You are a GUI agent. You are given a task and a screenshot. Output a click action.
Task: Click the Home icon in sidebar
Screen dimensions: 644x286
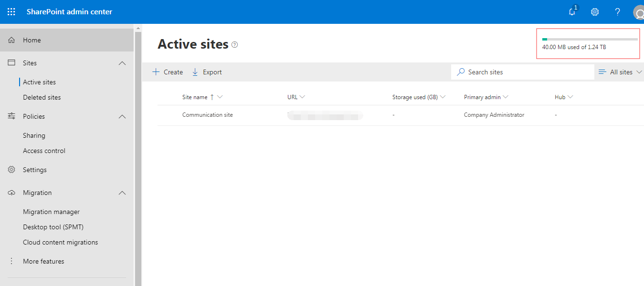12,40
